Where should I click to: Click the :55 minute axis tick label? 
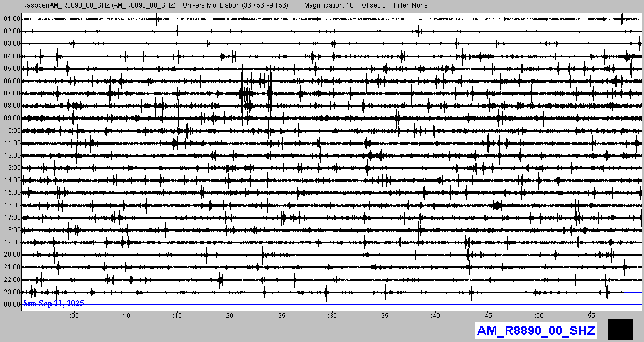click(x=590, y=316)
